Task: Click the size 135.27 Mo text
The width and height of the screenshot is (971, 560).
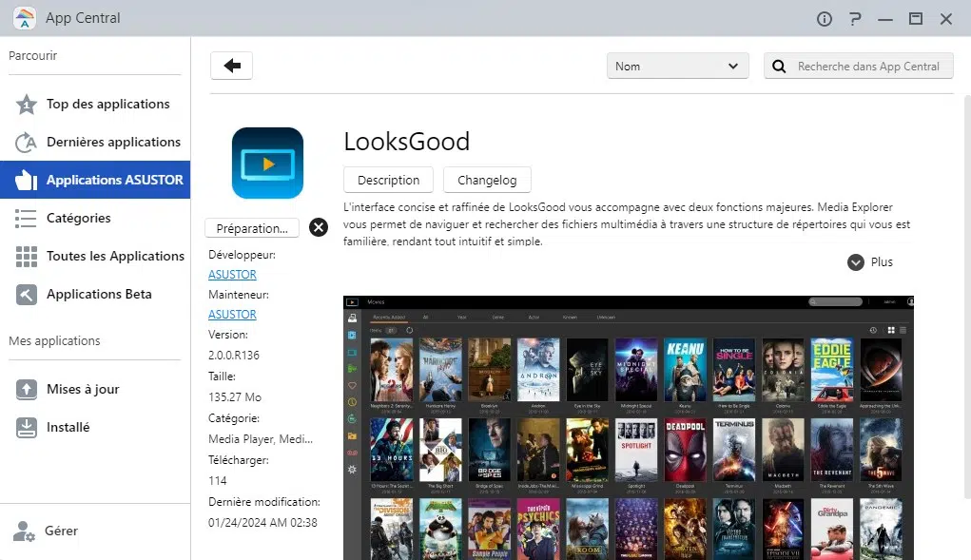Action: click(x=235, y=397)
